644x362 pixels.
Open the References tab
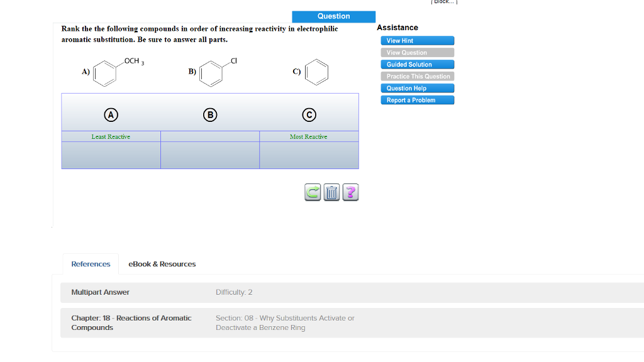click(x=90, y=264)
